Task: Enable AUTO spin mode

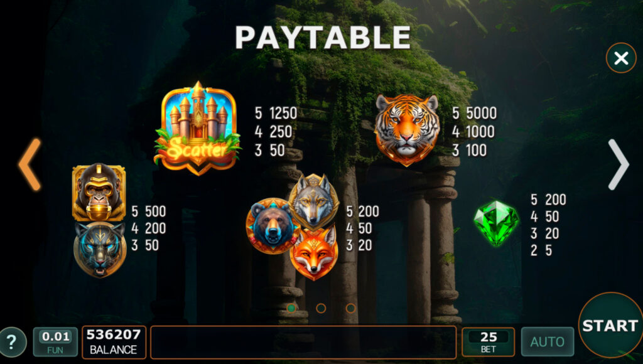Action: coord(548,341)
